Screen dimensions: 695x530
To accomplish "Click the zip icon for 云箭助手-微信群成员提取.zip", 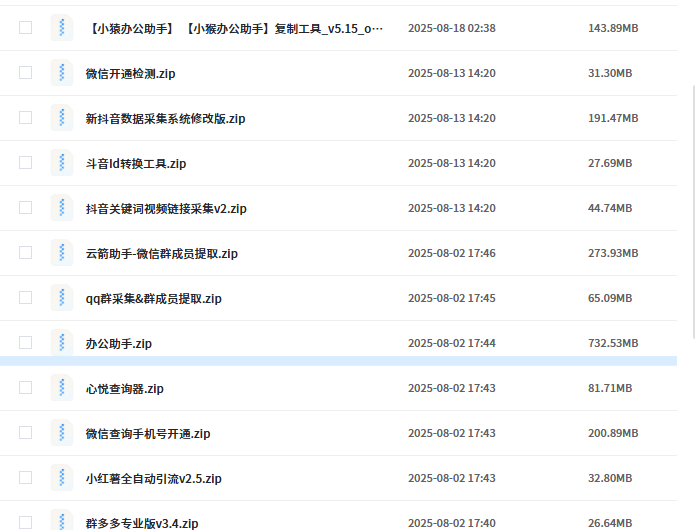I will point(62,253).
